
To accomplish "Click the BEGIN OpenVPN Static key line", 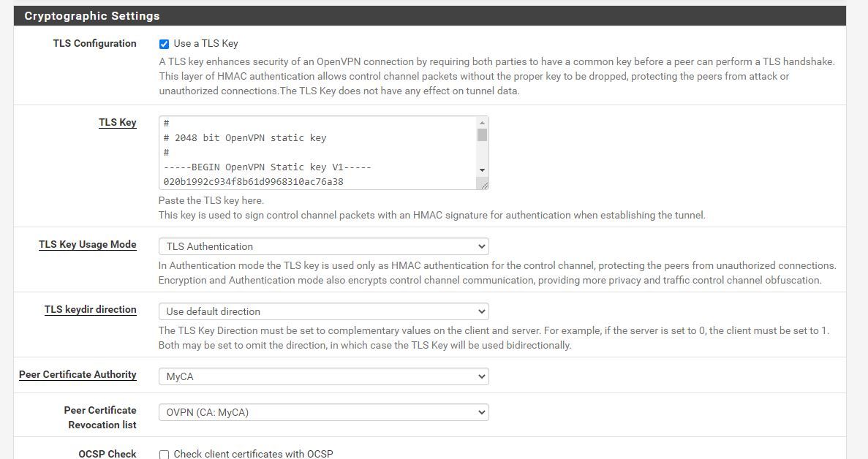I will 267,167.
